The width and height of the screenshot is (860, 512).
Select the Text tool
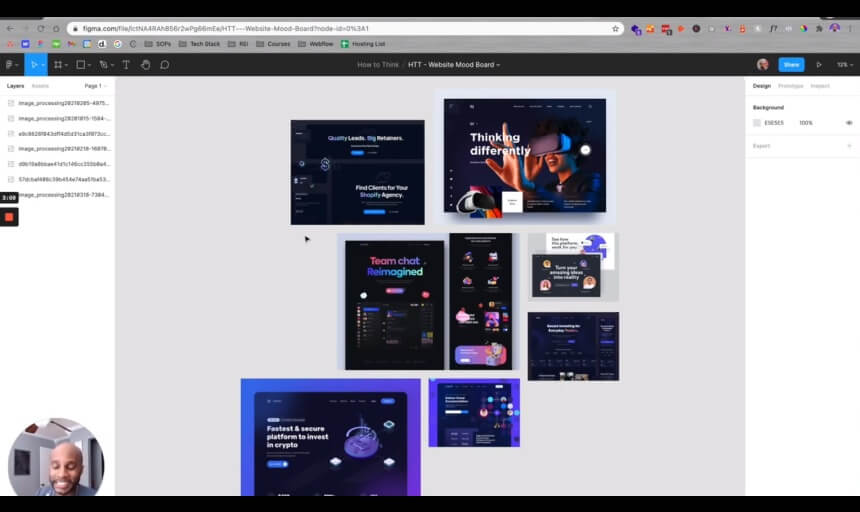coord(126,65)
